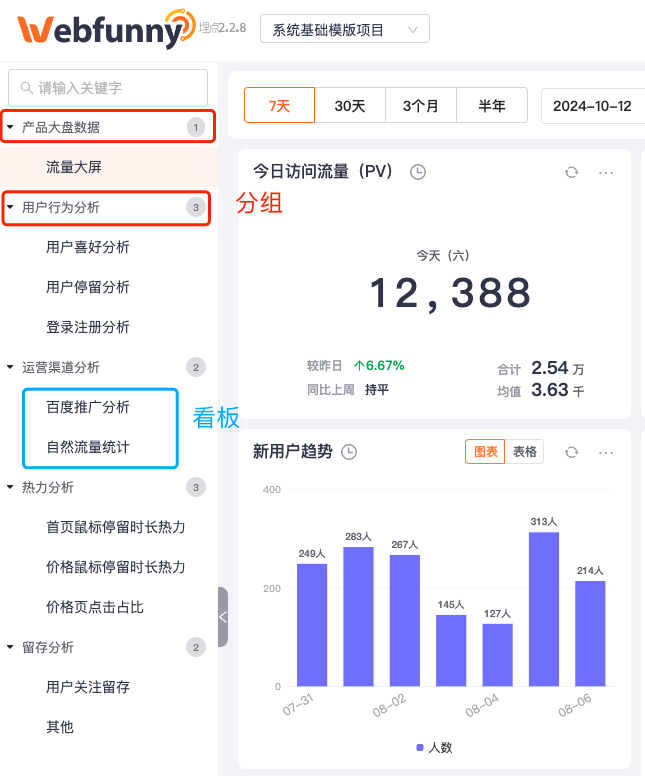Select the 30天 time range tab
645x776 pixels.
click(350, 105)
